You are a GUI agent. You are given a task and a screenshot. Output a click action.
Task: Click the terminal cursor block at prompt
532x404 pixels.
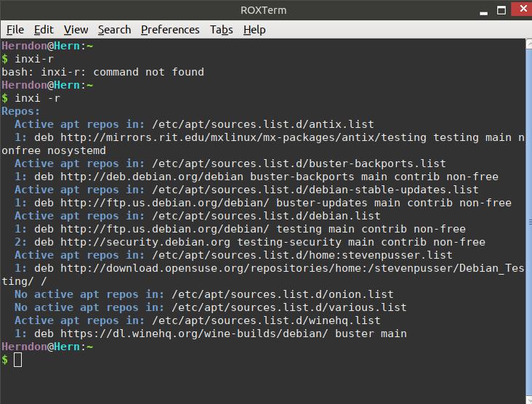pos(18,360)
